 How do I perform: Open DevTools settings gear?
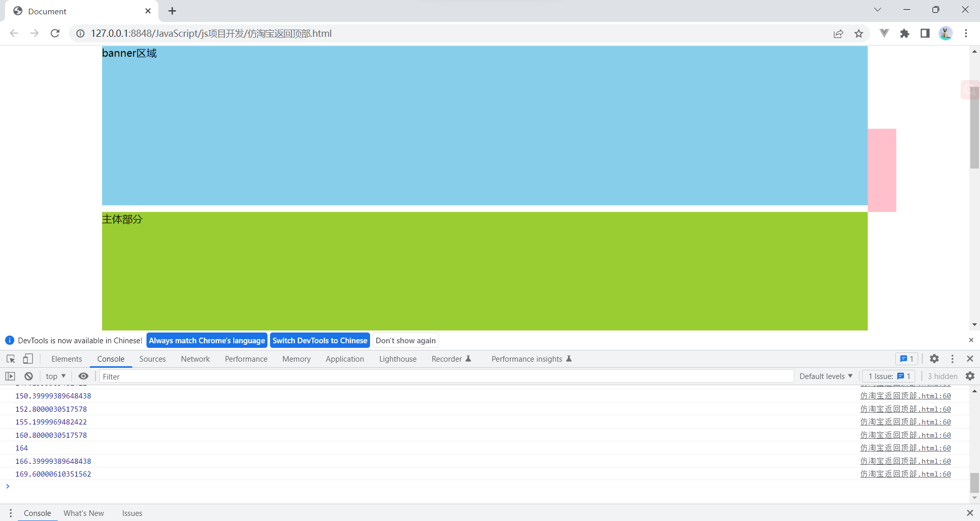click(935, 359)
